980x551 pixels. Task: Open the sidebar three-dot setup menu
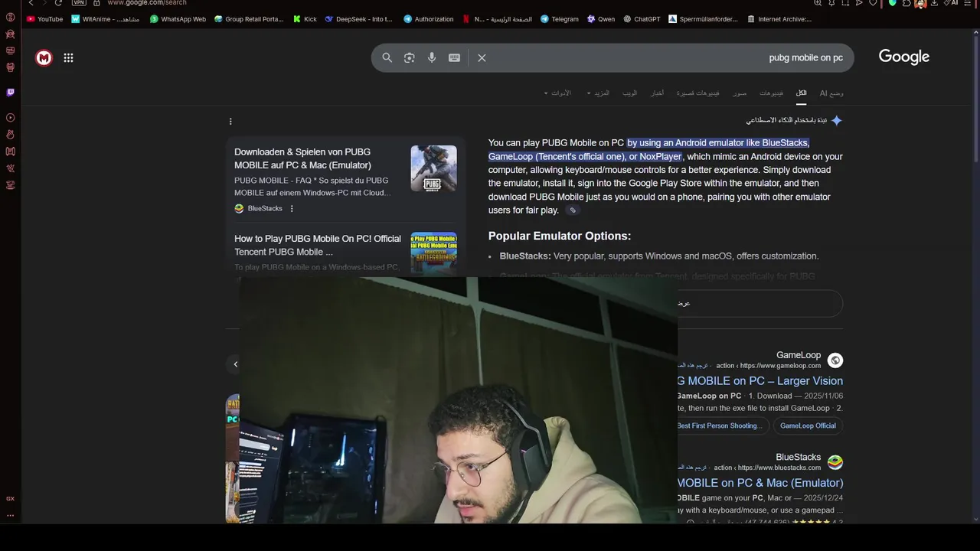tap(10, 515)
